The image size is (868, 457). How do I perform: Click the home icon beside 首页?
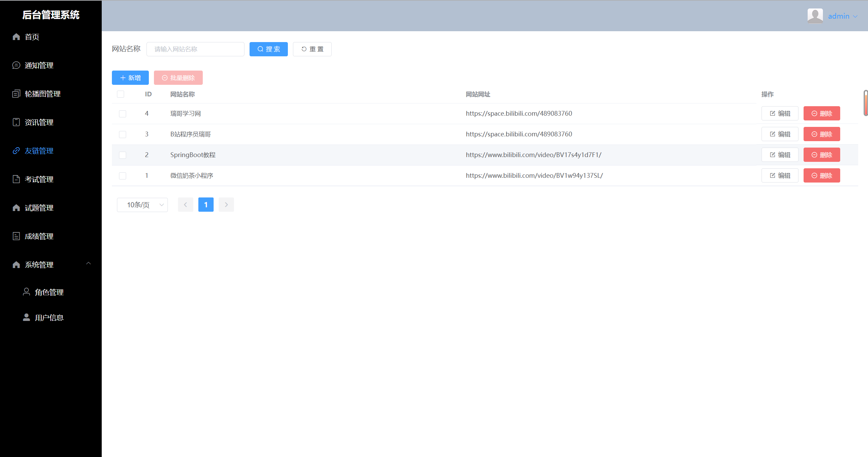click(x=16, y=37)
